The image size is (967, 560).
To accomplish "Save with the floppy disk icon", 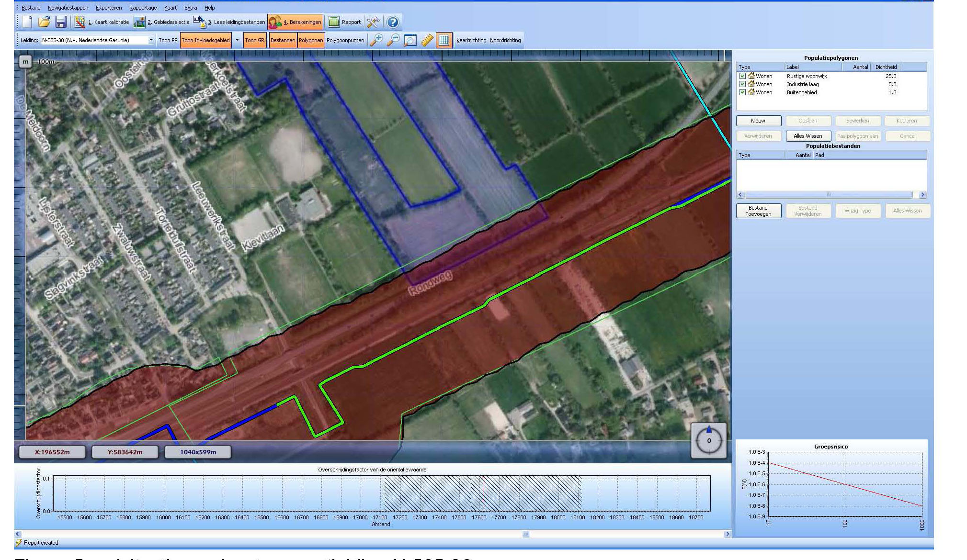I will [x=61, y=22].
